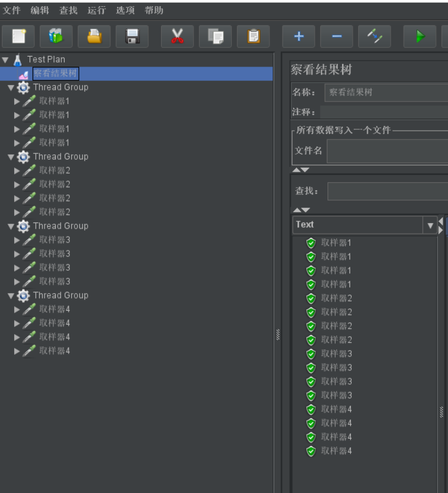Paste the copied element

tap(253, 36)
